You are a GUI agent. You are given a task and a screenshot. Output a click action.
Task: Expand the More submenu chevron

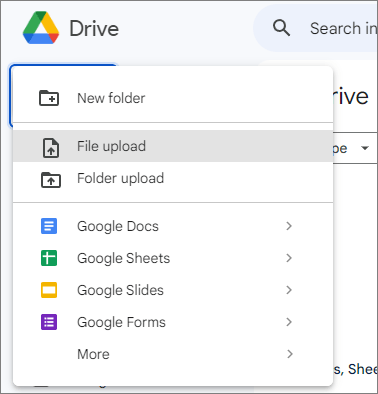tap(289, 354)
